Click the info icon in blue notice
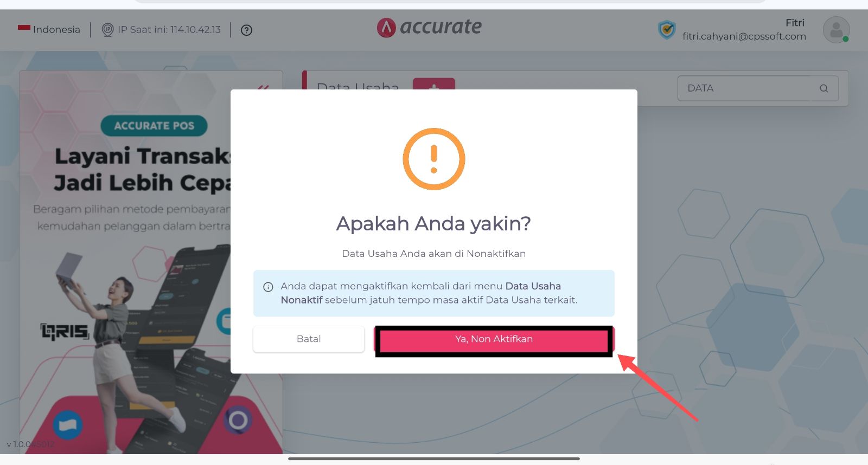 pyautogui.click(x=268, y=287)
